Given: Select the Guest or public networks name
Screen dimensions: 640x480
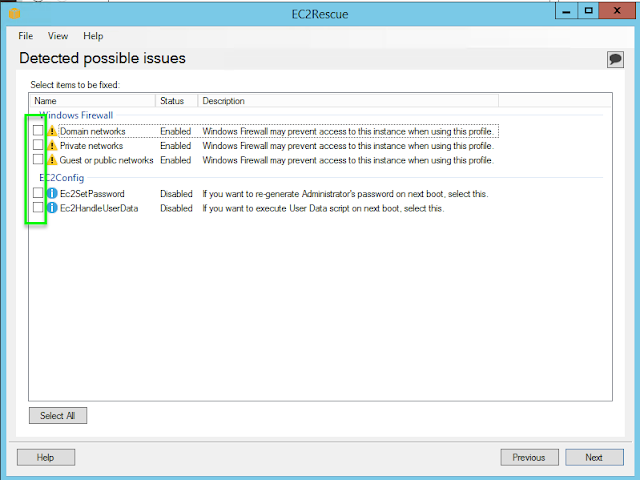Looking at the screenshot, I should [107, 160].
